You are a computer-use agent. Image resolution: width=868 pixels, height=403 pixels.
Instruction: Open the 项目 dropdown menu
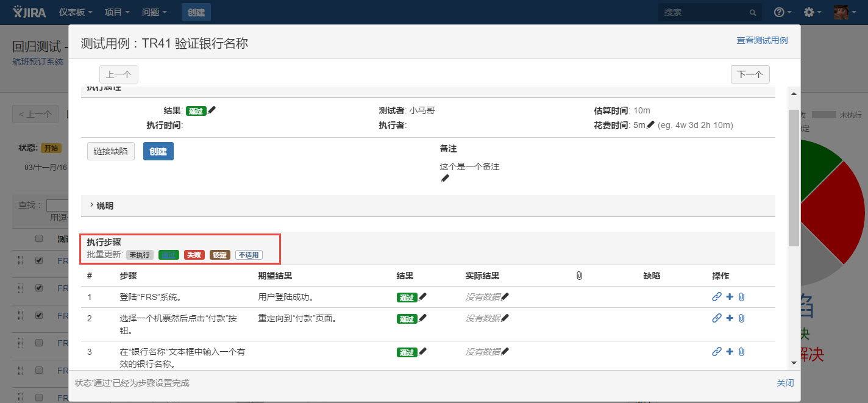tap(117, 12)
